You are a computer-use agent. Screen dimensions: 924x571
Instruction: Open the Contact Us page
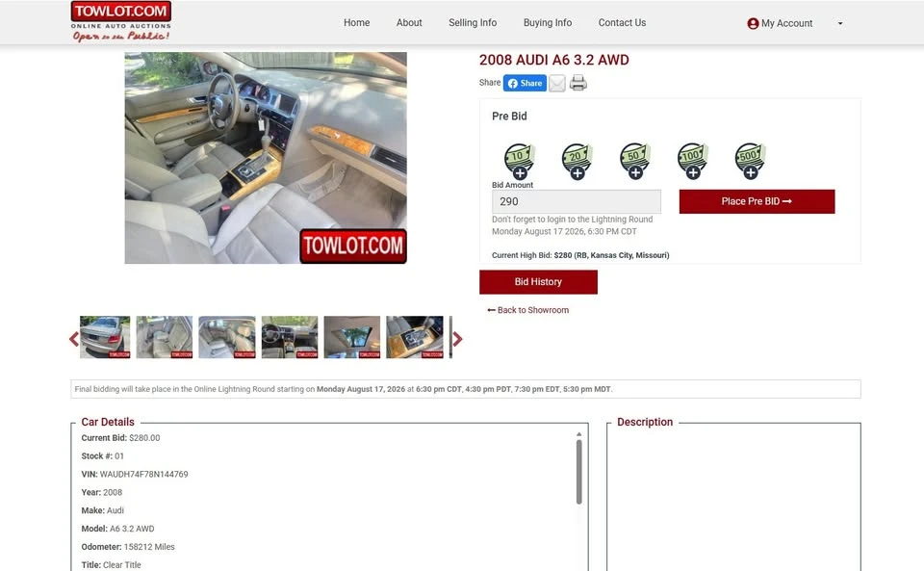(622, 22)
